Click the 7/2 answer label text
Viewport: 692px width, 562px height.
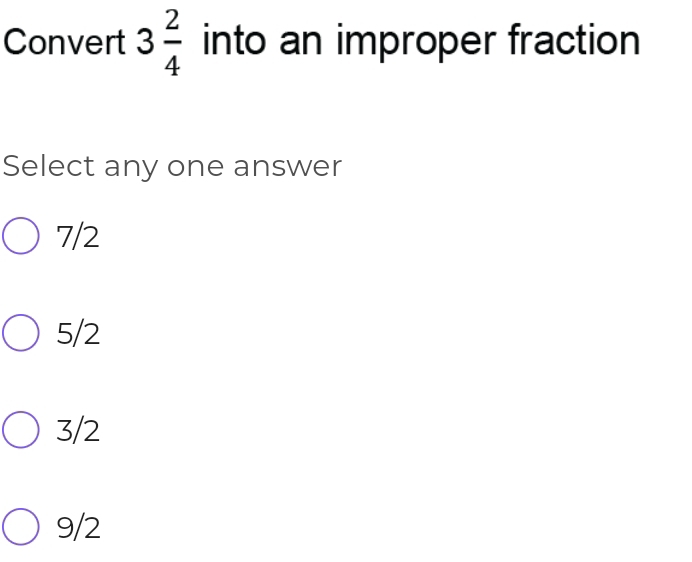click(x=78, y=238)
